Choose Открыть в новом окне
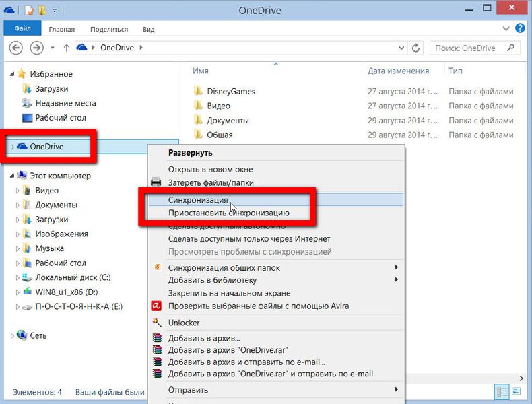532x404 pixels. (x=276, y=169)
